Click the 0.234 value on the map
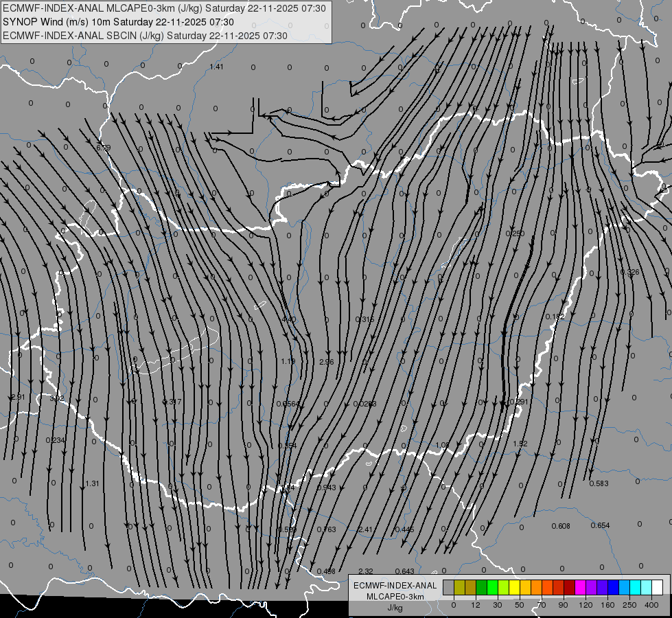The image size is (672, 618). pos(56,440)
